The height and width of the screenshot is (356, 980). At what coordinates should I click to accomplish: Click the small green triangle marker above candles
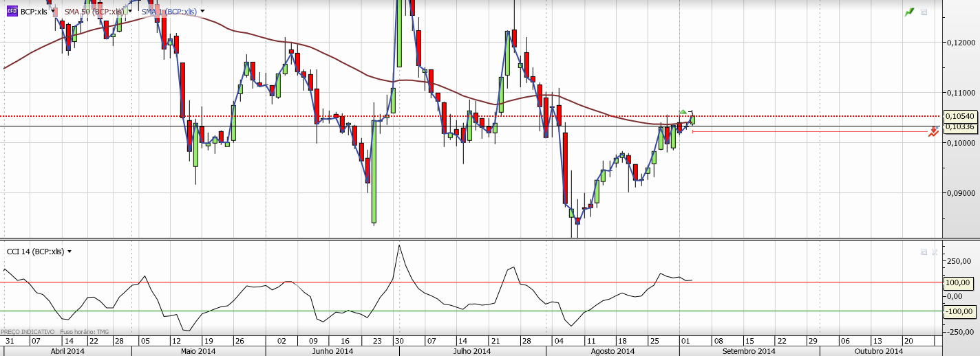(x=683, y=111)
